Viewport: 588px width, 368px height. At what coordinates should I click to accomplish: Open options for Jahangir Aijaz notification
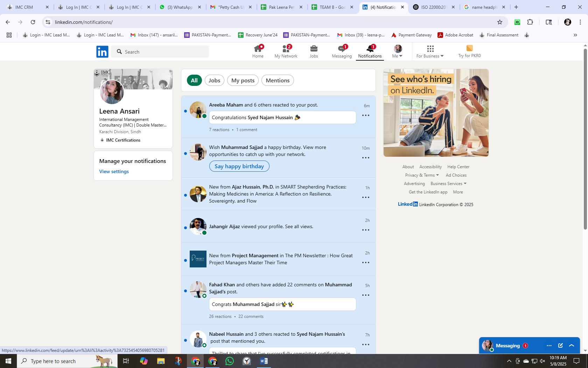(x=366, y=230)
